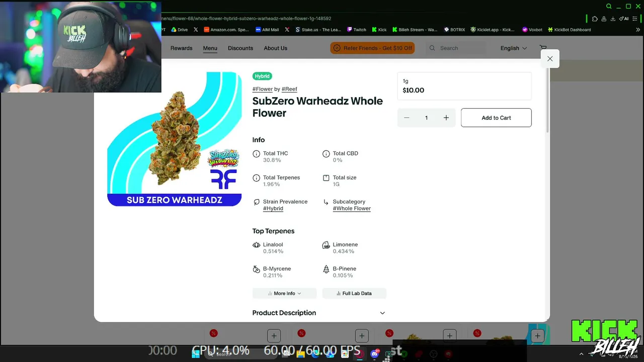Image resolution: width=644 pixels, height=362 pixels.
Task: Expand the Product Description section
Action: [x=319, y=313]
